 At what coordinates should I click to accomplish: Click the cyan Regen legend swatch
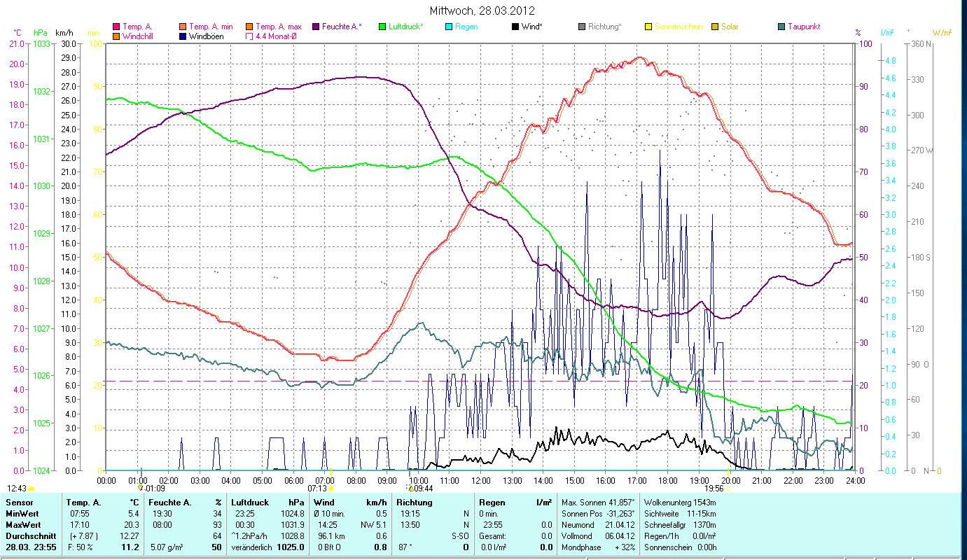tap(449, 27)
